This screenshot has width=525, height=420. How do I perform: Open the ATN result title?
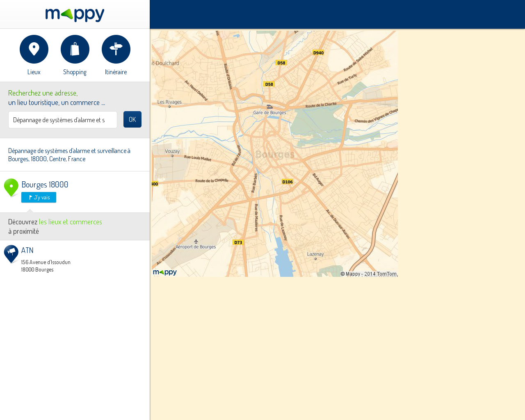(x=27, y=250)
